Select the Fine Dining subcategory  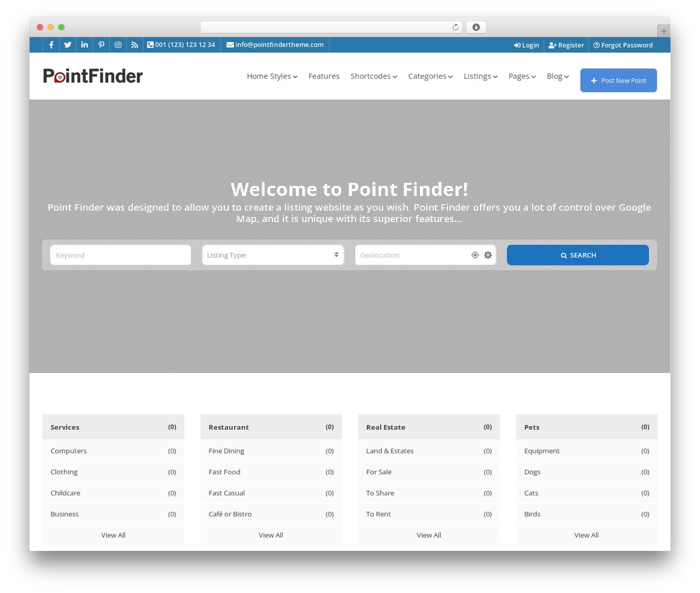[271, 451]
